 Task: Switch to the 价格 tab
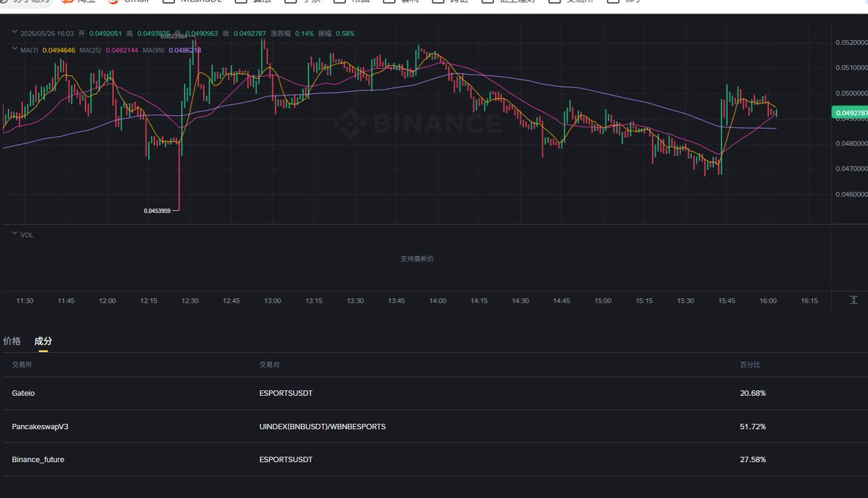(x=12, y=341)
